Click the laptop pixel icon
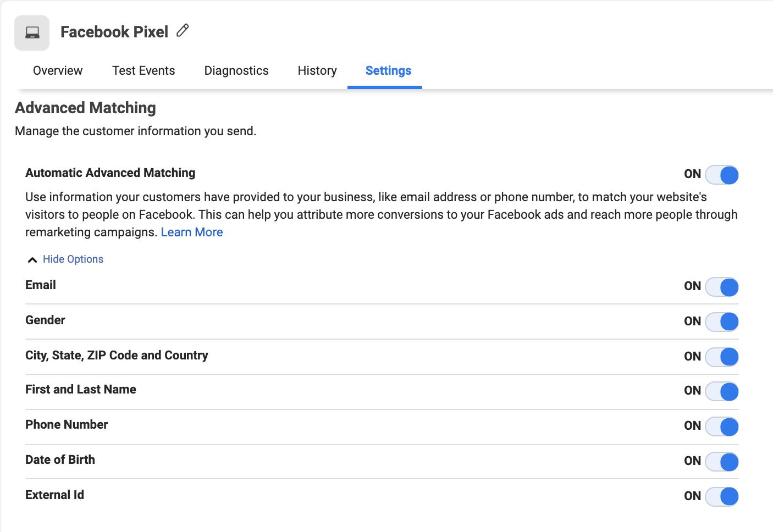773x532 pixels. [32, 33]
